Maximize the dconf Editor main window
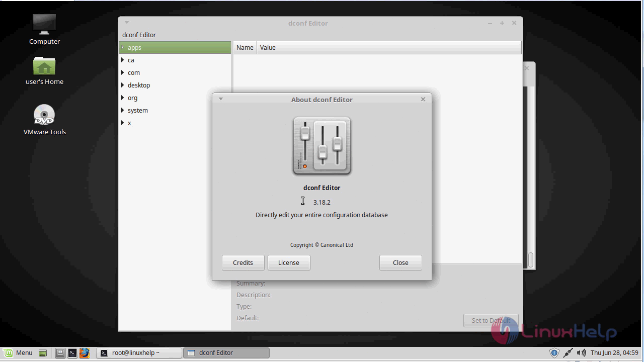 coord(502,23)
